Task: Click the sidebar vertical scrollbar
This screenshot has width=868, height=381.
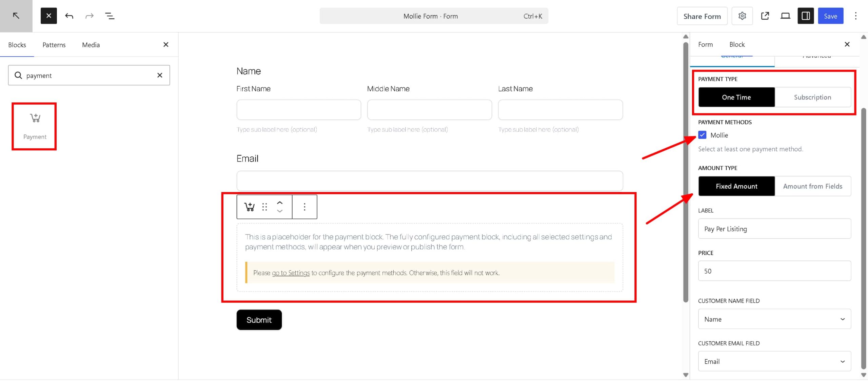Action: (864, 239)
